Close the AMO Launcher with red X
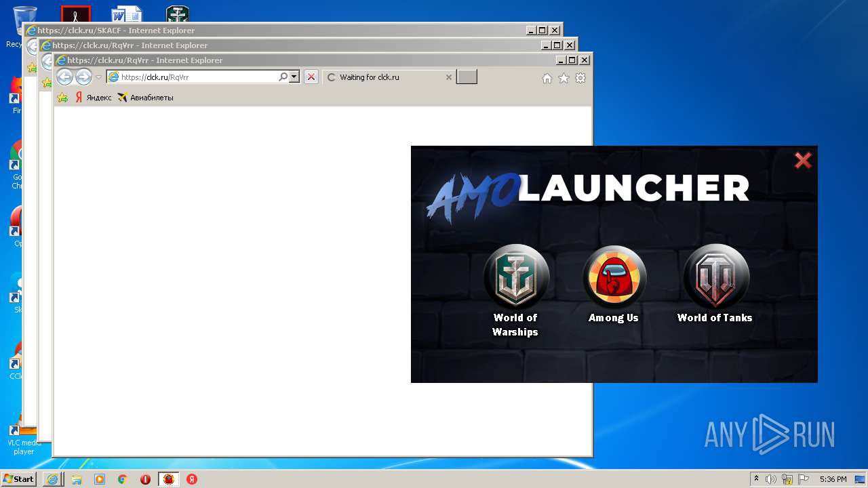 pos(803,161)
